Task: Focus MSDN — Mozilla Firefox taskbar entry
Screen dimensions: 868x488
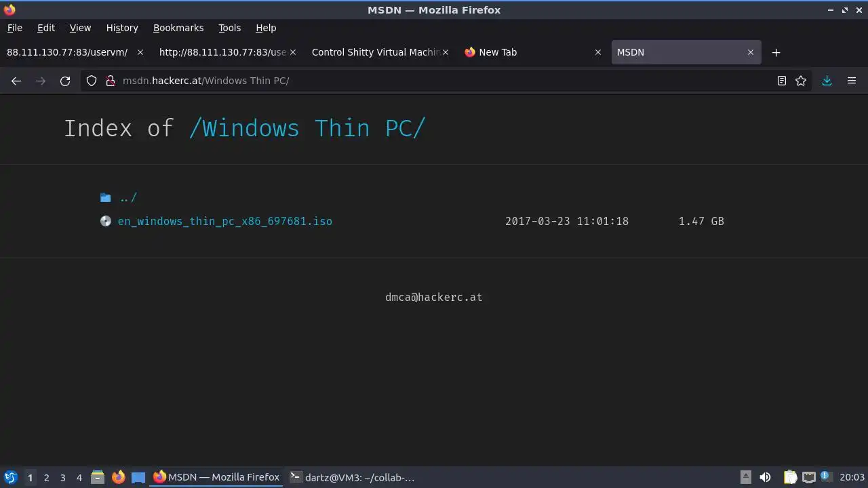Action: (x=217, y=477)
